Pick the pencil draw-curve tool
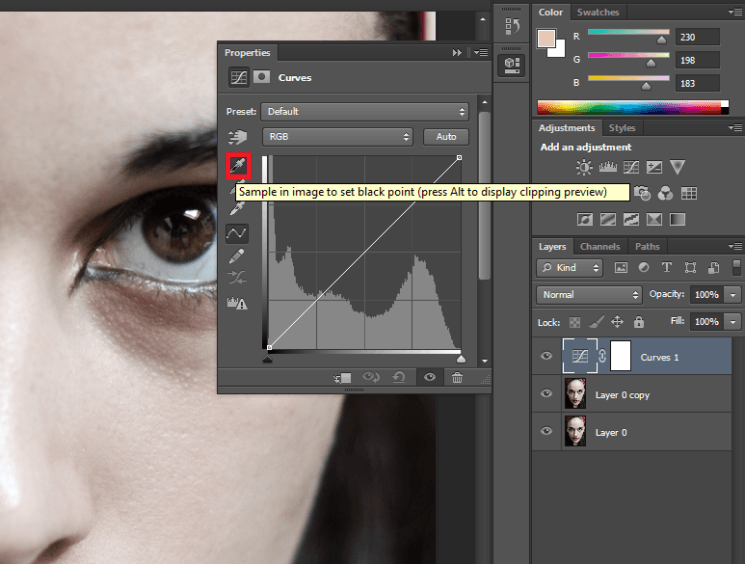The image size is (745, 564). [238, 256]
